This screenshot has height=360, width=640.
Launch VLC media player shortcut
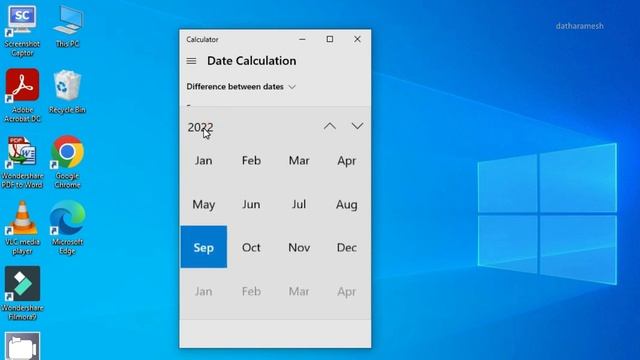22,228
